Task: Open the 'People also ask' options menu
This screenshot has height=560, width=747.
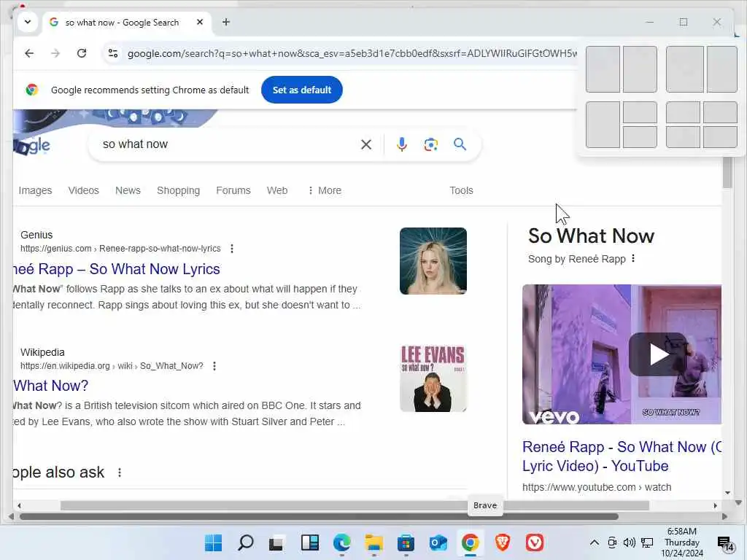Action: click(120, 472)
